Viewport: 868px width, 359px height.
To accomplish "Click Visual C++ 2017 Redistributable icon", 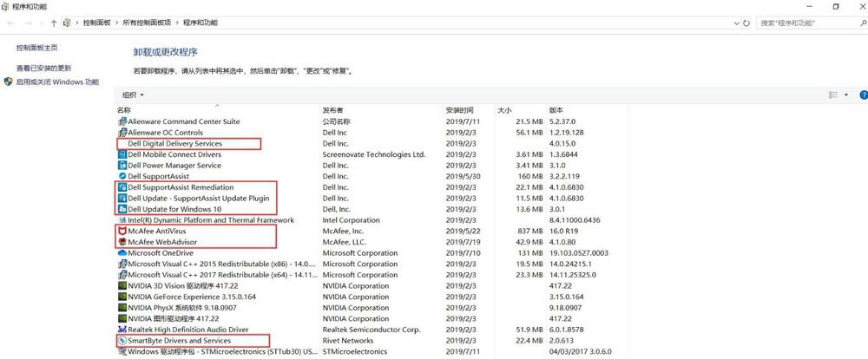I will (122, 275).
